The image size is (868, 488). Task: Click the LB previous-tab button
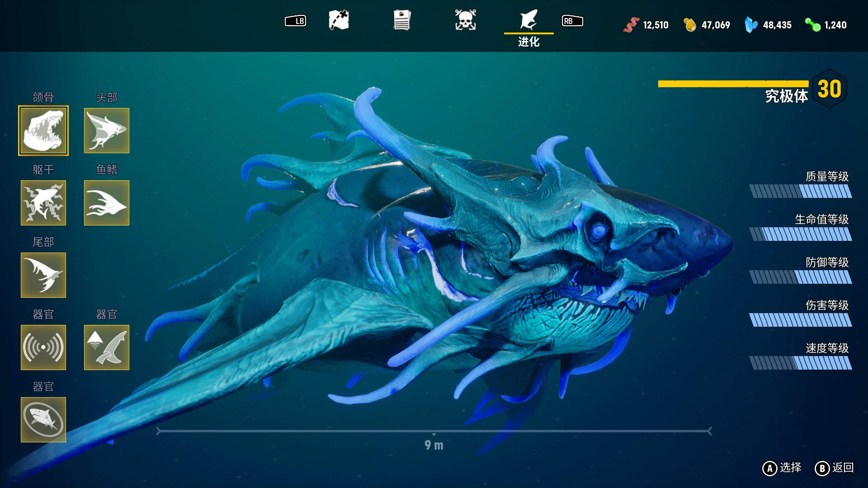pyautogui.click(x=295, y=21)
